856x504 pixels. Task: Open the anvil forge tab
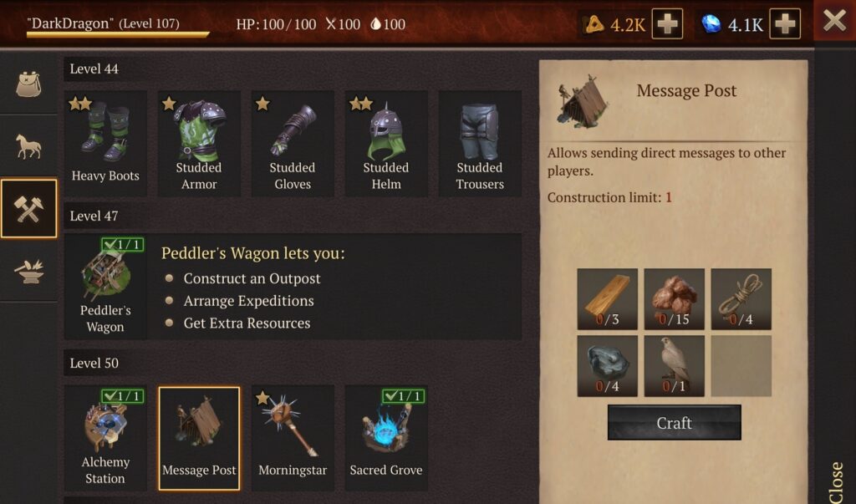point(28,270)
